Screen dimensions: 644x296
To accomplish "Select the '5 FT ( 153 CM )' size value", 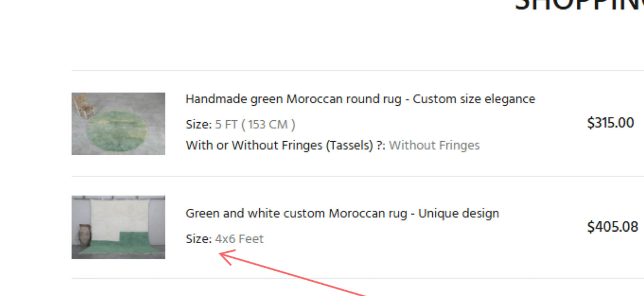I will pyautogui.click(x=255, y=125).
